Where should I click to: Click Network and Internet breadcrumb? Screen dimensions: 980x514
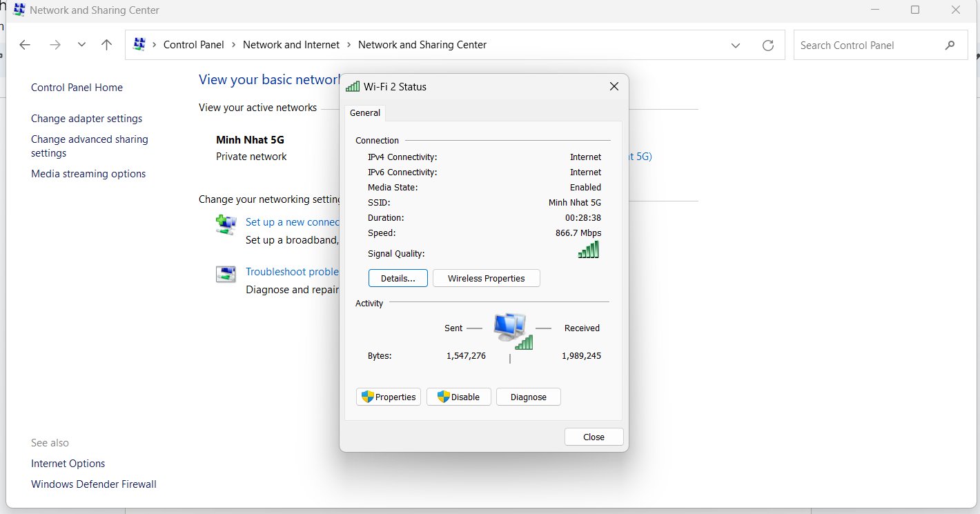coord(291,45)
